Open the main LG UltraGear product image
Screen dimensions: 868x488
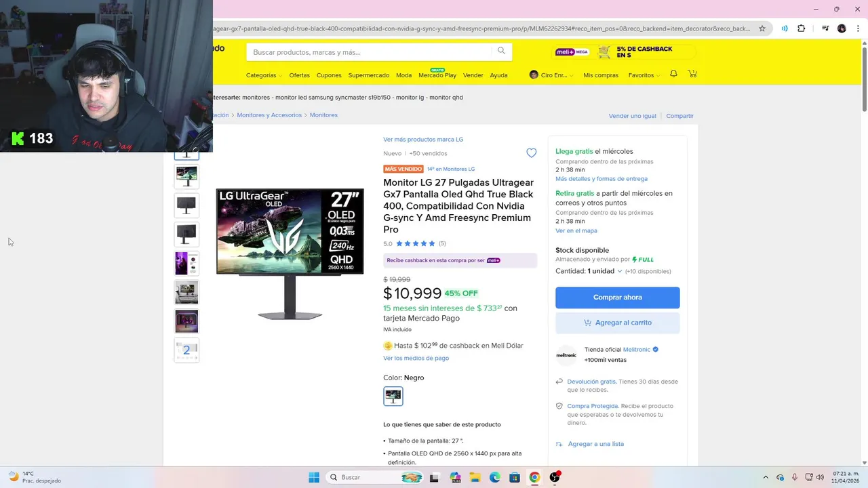coord(290,254)
